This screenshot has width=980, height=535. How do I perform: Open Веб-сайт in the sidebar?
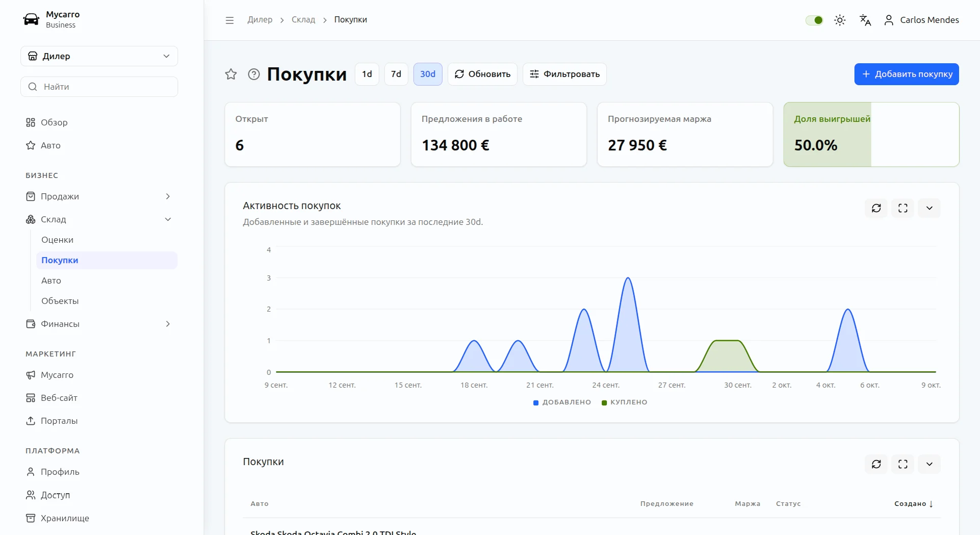tap(99, 398)
